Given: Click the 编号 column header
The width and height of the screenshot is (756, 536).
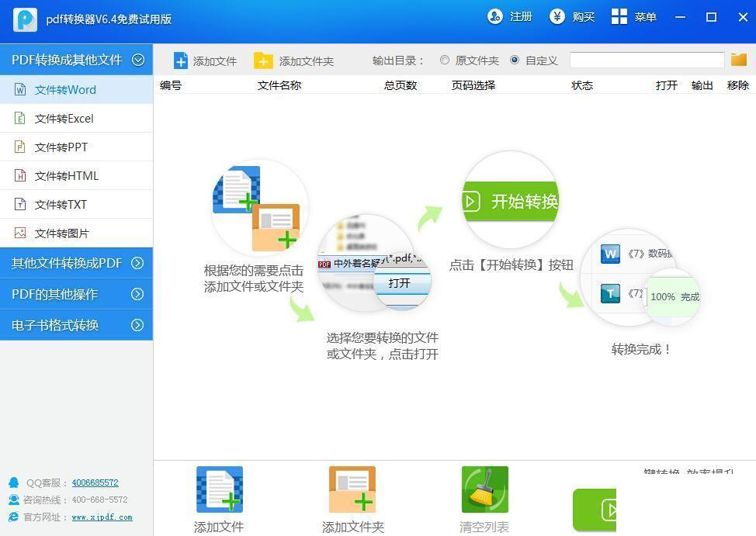Looking at the screenshot, I should [171, 85].
